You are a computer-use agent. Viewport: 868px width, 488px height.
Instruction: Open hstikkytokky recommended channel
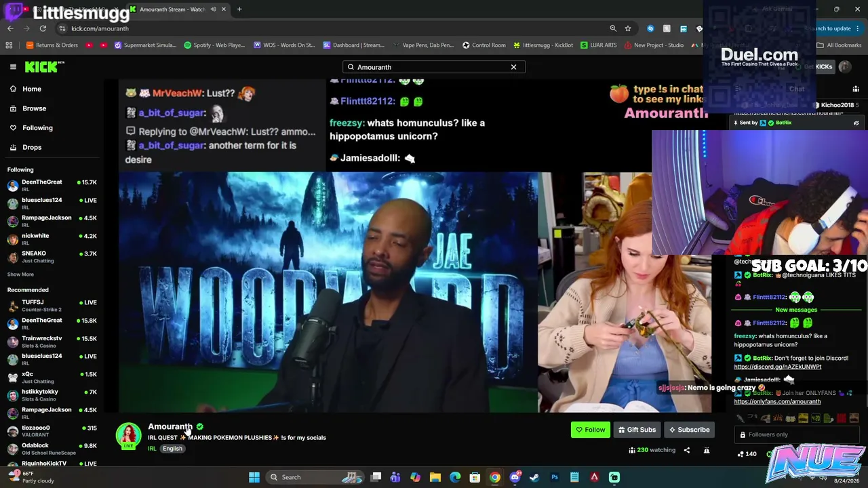[52, 395]
